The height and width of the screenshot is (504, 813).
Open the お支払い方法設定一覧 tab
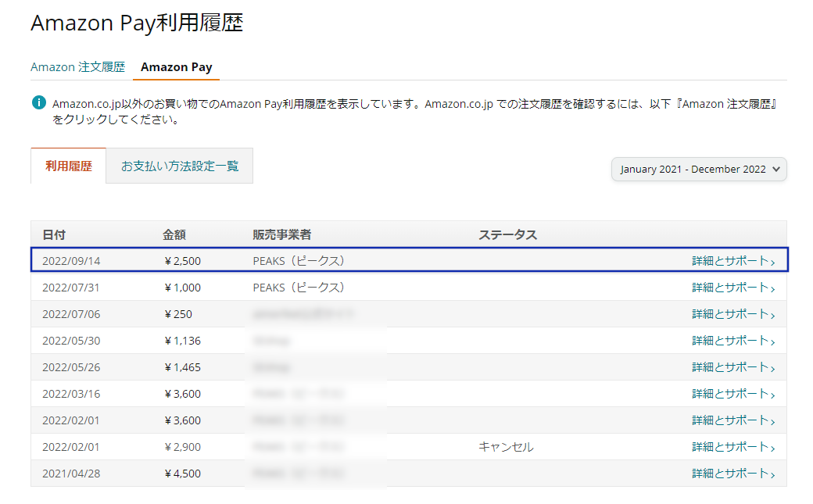pos(179,166)
